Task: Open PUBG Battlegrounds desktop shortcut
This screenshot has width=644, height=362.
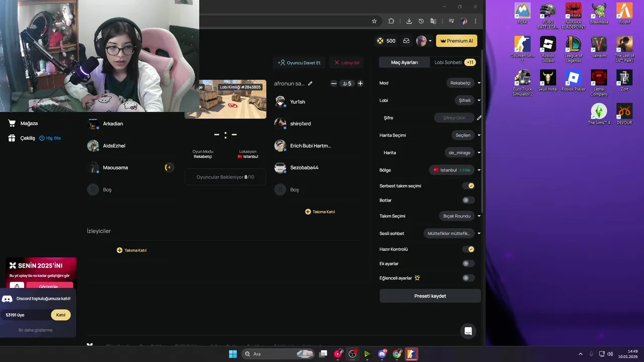Action: tap(548, 16)
